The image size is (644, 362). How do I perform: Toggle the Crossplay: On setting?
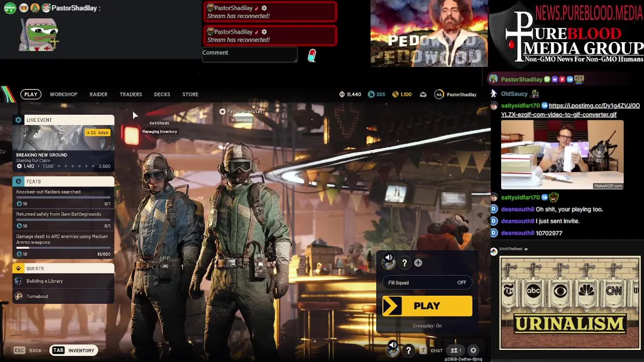tap(427, 326)
